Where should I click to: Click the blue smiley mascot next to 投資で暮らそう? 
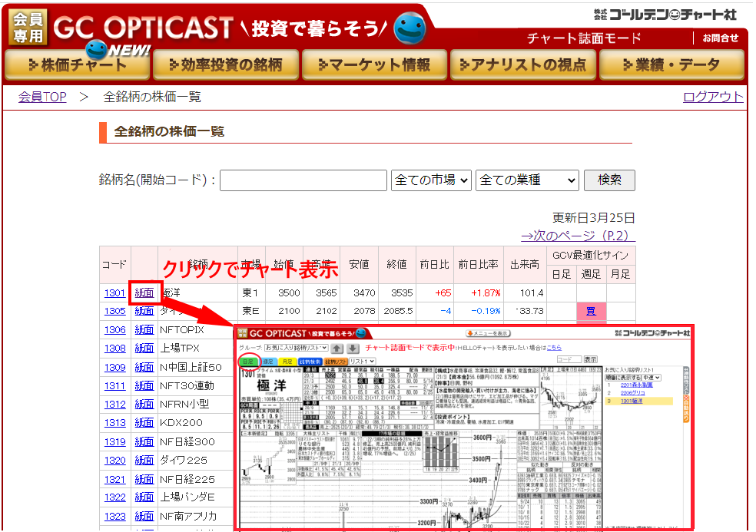409,28
